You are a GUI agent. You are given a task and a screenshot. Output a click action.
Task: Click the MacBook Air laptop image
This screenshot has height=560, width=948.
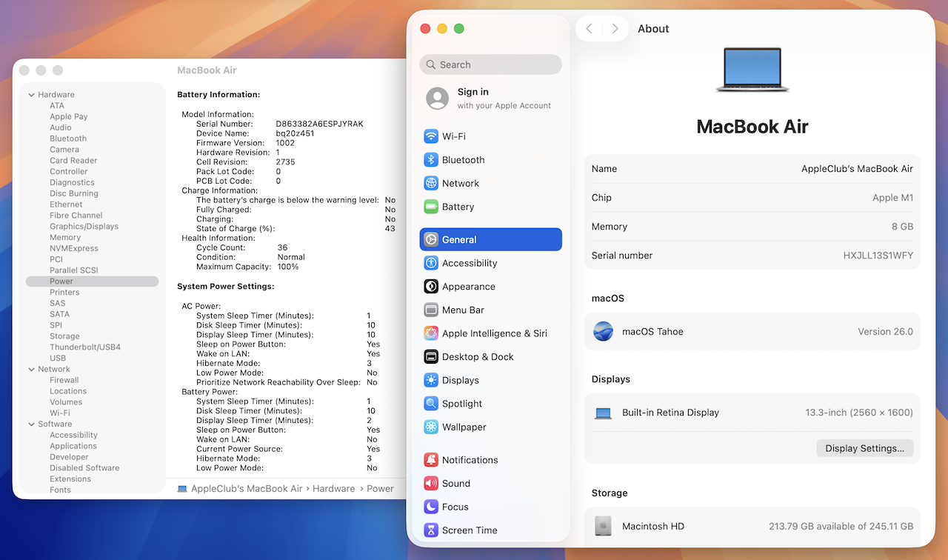coord(752,70)
